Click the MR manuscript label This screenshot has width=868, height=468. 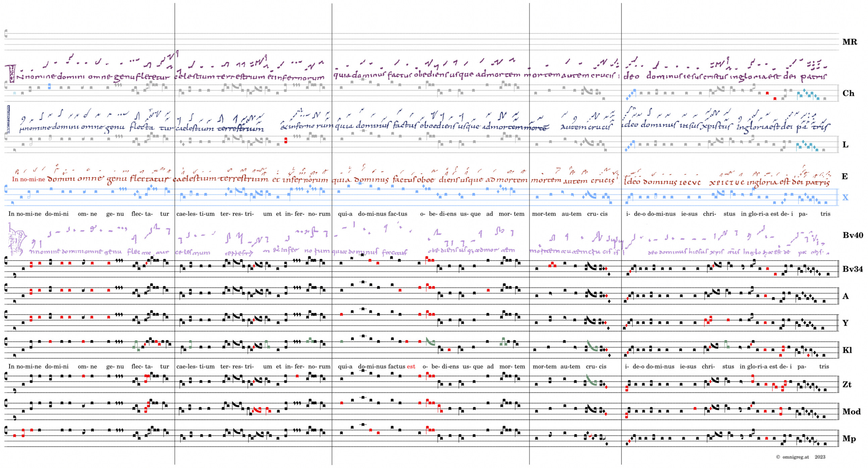point(850,42)
